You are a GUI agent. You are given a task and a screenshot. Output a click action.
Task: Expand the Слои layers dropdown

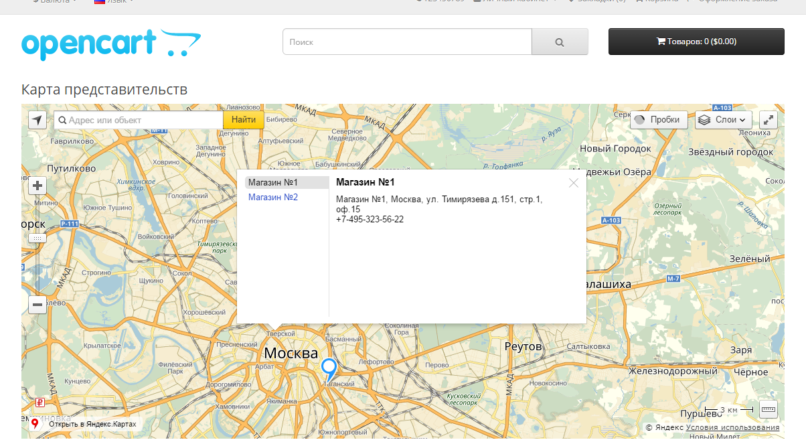coord(724,120)
